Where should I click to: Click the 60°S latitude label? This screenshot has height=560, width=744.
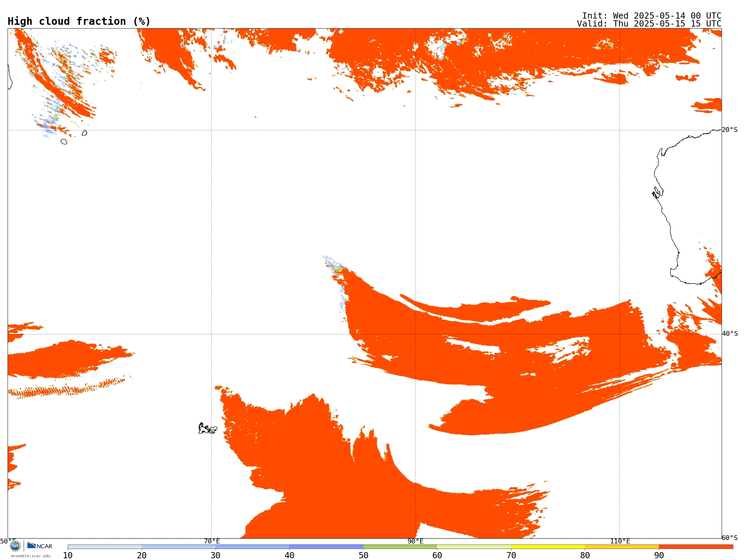point(730,538)
